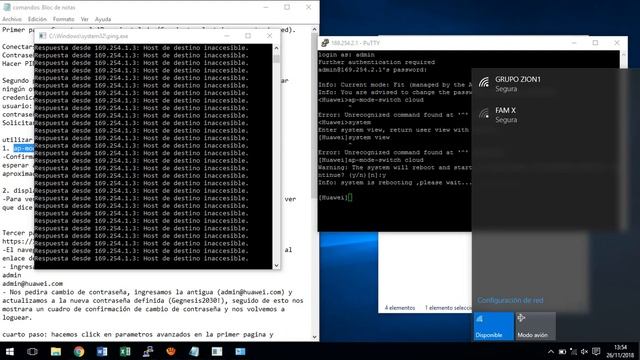Click the ping.exe scrollbar up arrow
The width and height of the screenshot is (640, 360).
click(276, 48)
